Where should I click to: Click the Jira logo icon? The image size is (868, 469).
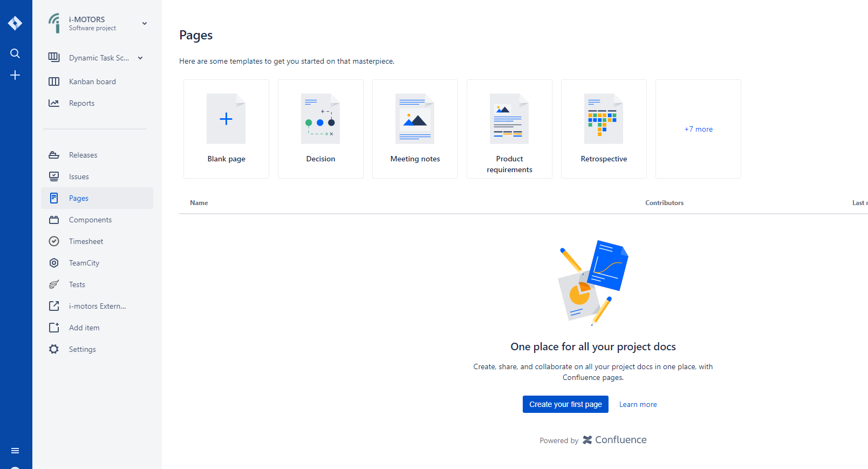pos(15,23)
